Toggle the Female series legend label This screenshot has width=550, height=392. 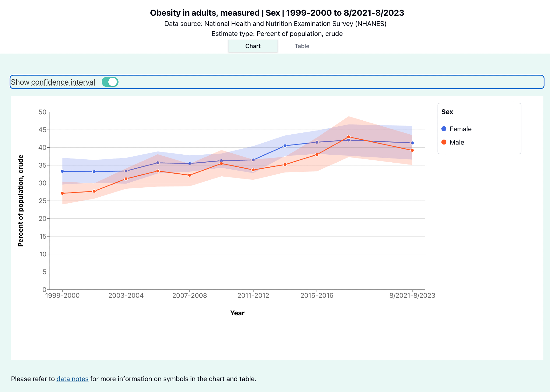[460, 129]
